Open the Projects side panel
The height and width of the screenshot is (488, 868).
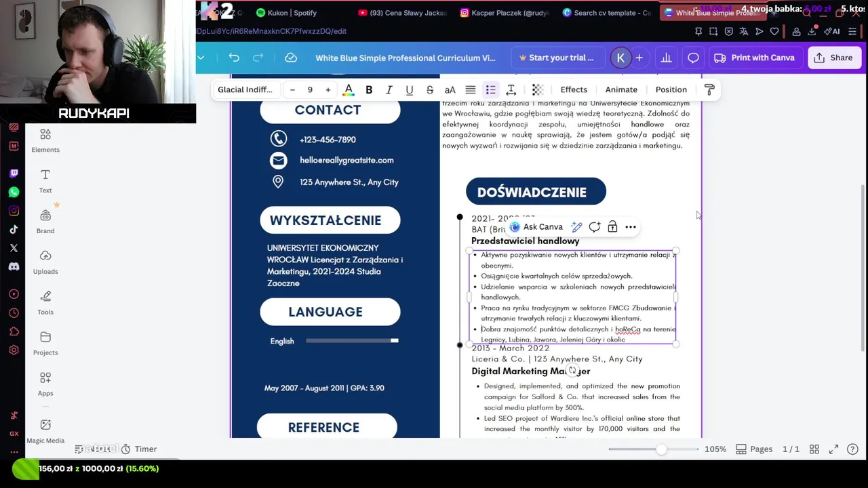(x=45, y=344)
